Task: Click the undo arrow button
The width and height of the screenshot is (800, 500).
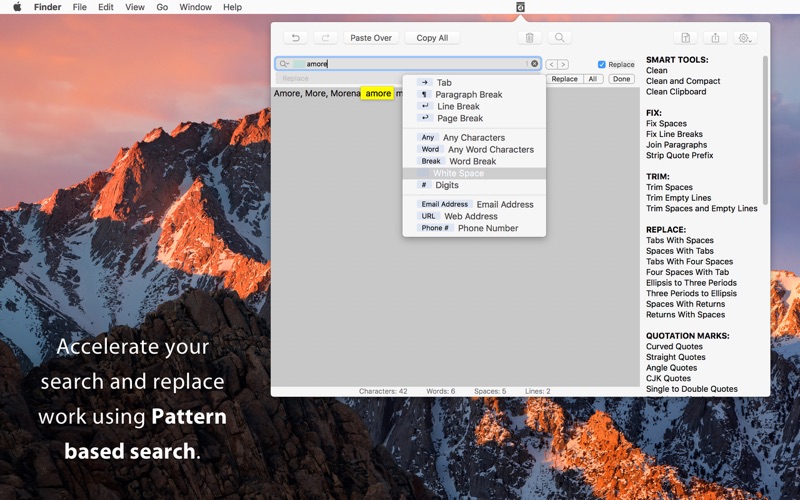Action: 295,38
